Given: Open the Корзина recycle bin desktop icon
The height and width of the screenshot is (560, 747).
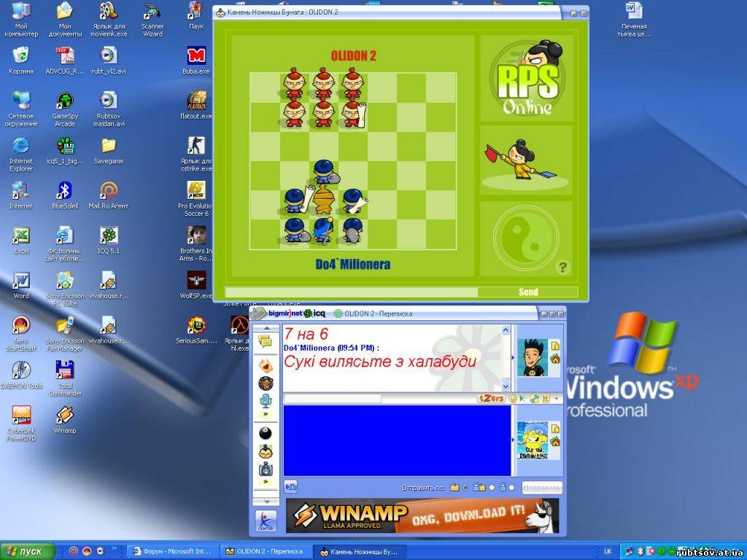Looking at the screenshot, I should 21,61.
